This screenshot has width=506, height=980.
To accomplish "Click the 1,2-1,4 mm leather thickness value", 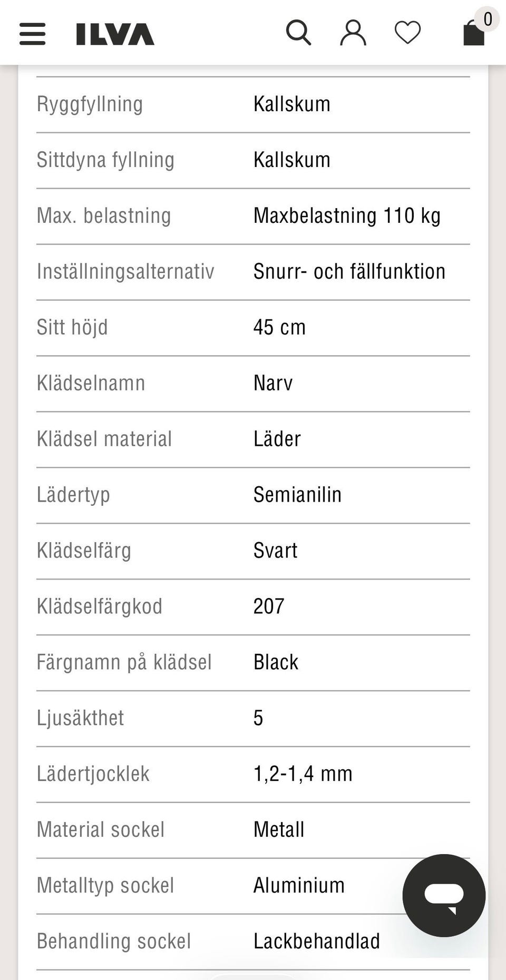I will pyautogui.click(x=303, y=773).
